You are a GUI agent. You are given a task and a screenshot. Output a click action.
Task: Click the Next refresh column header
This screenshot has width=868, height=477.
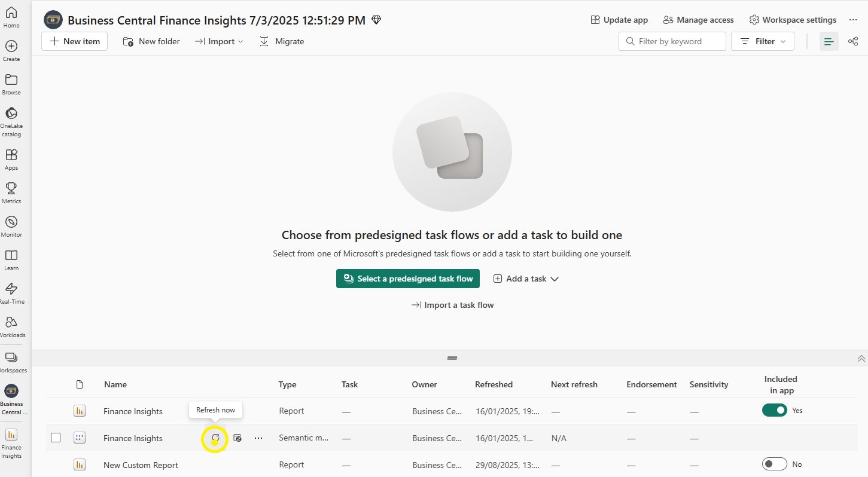(x=574, y=384)
